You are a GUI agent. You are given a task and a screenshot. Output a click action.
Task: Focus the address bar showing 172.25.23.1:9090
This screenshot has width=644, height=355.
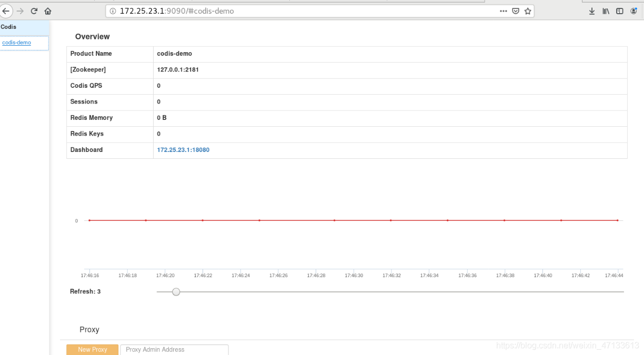tap(320, 11)
